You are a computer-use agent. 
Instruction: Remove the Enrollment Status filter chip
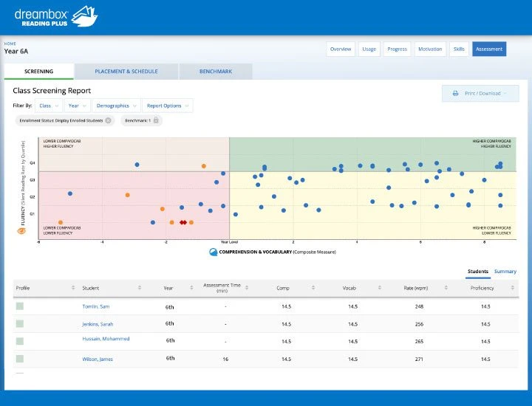pyautogui.click(x=108, y=120)
